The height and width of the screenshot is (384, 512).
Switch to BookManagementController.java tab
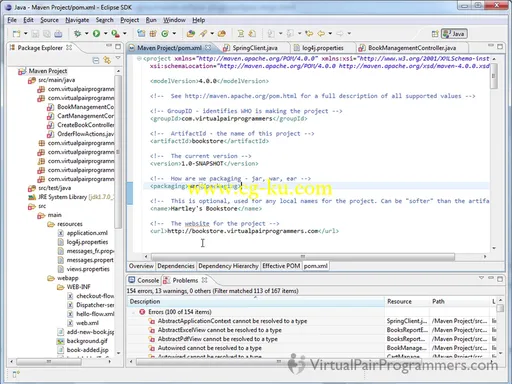[x=412, y=48]
